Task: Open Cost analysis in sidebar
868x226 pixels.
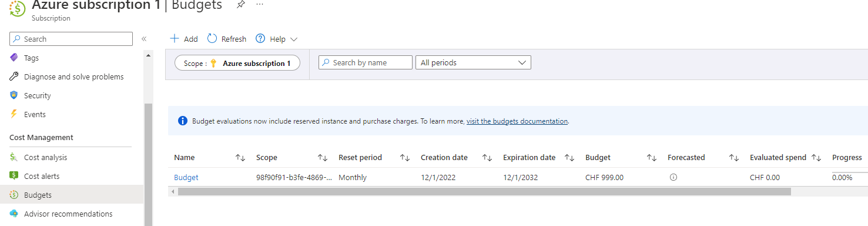Action: point(45,157)
